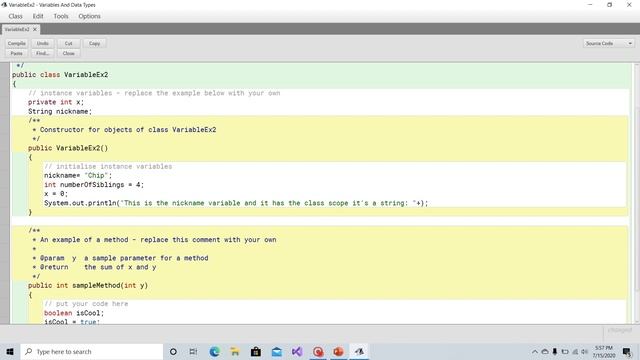Launch Microsoft Edge from the taskbar

click(x=214, y=351)
